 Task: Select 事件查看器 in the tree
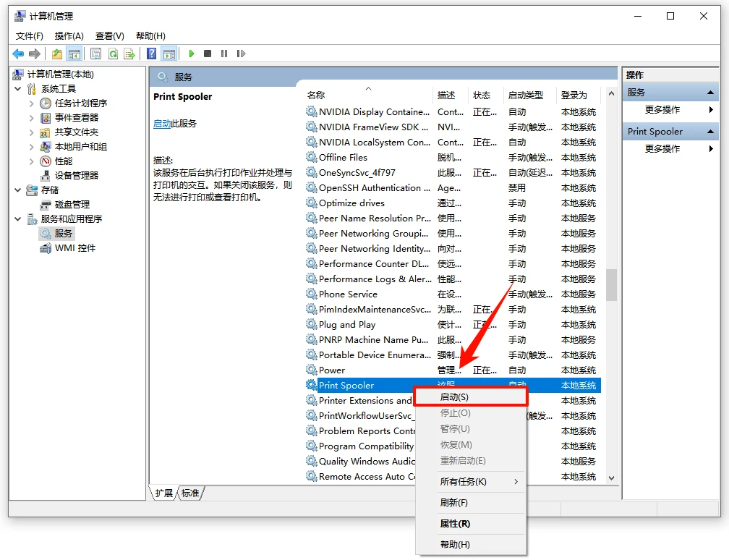77,118
